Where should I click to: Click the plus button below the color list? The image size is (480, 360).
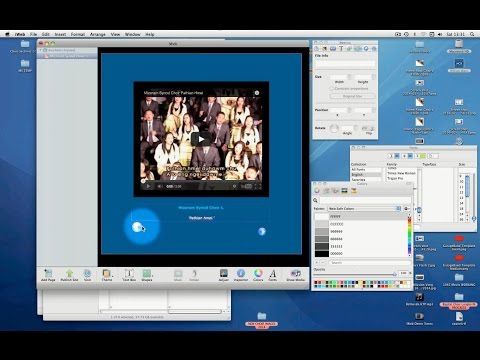click(x=317, y=263)
